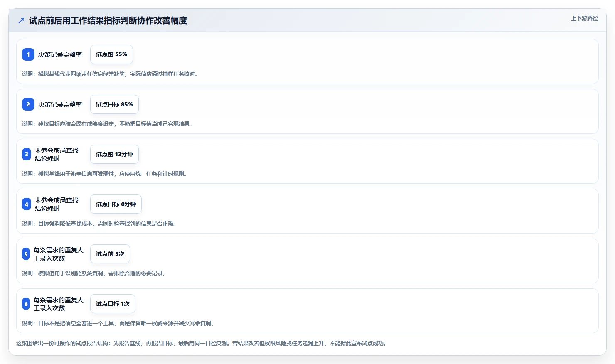Viewport: 615px width, 364px height.
Task: Click the 试点前 12分钟 value chip
Action: tap(114, 154)
